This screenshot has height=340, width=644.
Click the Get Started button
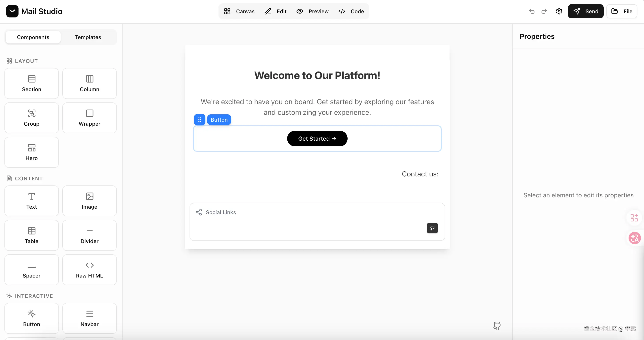click(x=317, y=138)
